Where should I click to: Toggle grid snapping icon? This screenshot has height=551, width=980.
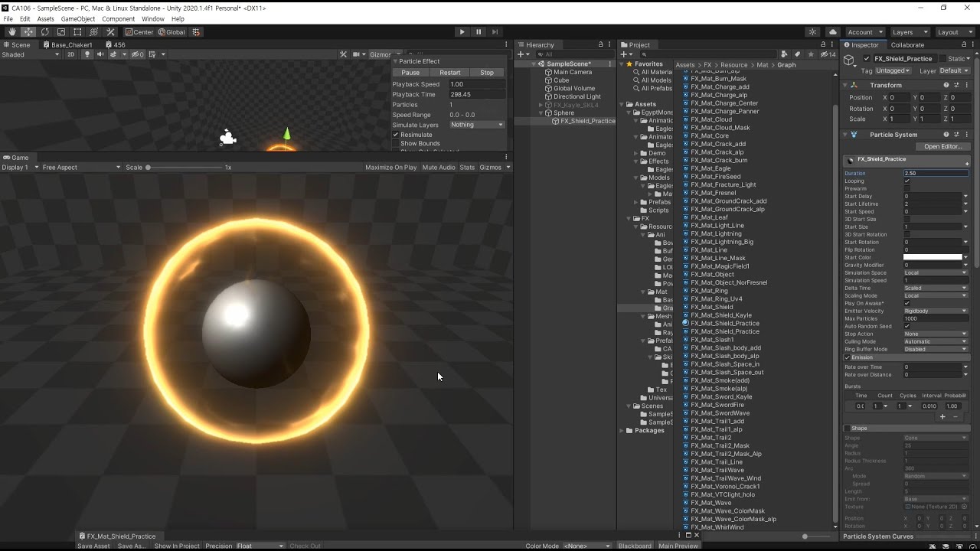click(196, 32)
